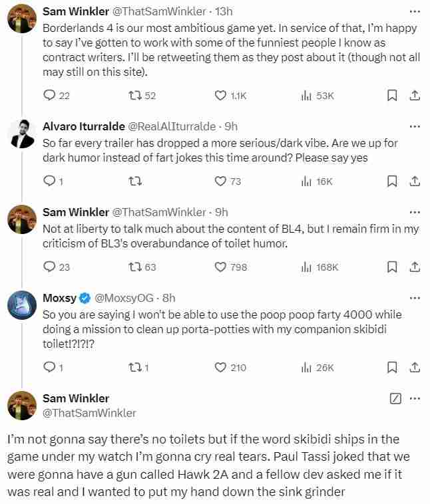The height and width of the screenshot is (504, 430).
Task: Click the Grok icon on main tweet
Action: coord(395,399)
